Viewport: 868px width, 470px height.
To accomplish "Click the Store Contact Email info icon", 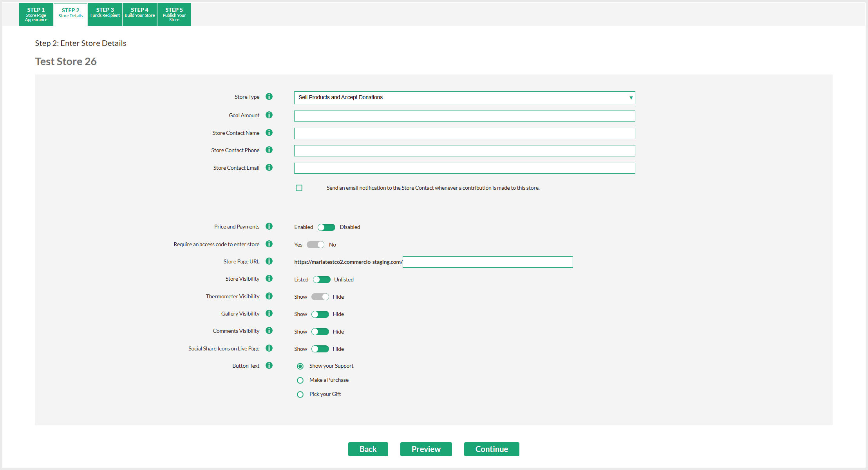I will (x=269, y=167).
